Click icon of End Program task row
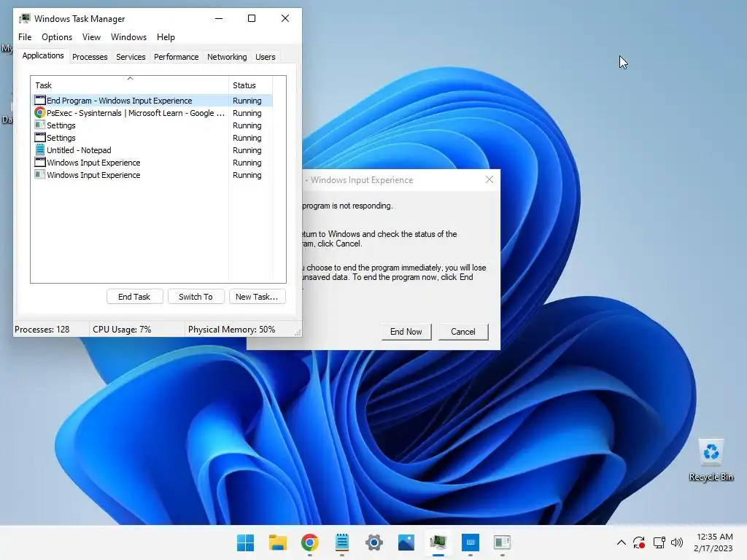The image size is (747, 560). point(40,101)
